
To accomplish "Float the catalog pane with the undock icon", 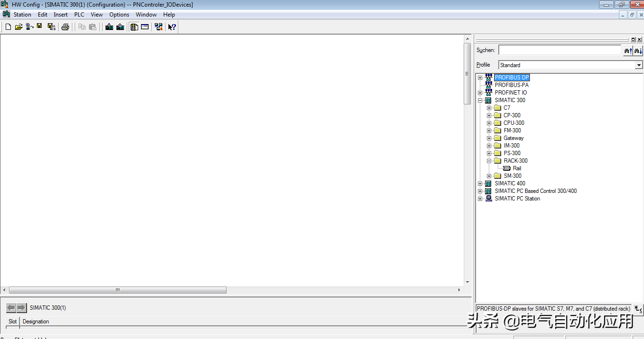I will (634, 40).
